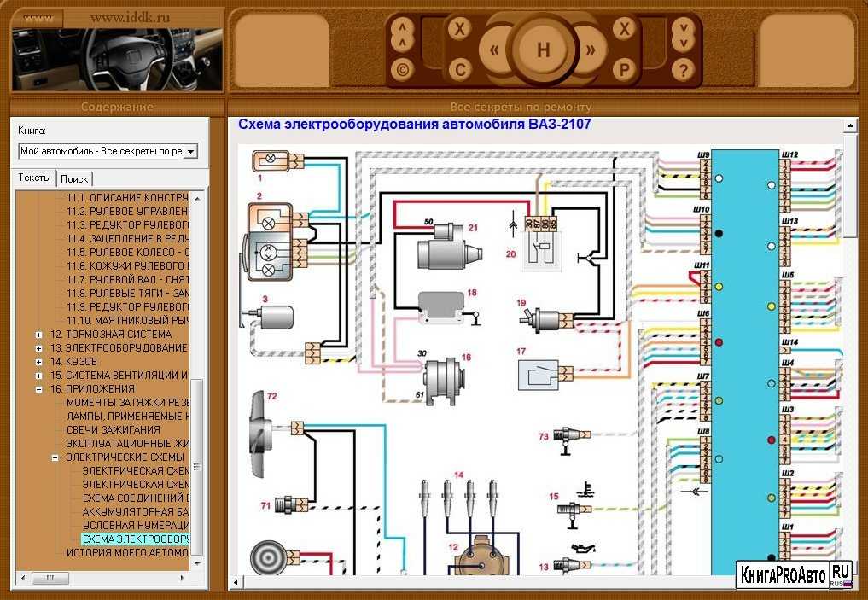Expand the 12. ТОРМОЗНАЯ СИСТЕМА node

tap(38, 335)
